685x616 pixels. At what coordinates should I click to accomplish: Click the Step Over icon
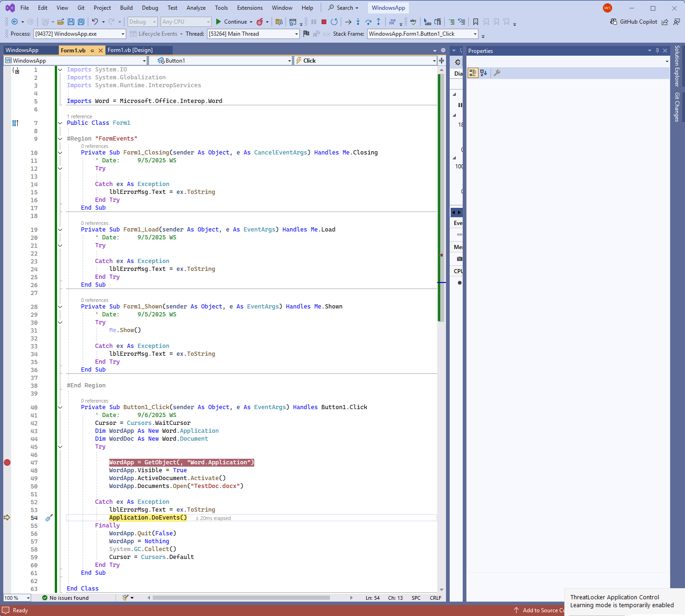click(x=368, y=22)
